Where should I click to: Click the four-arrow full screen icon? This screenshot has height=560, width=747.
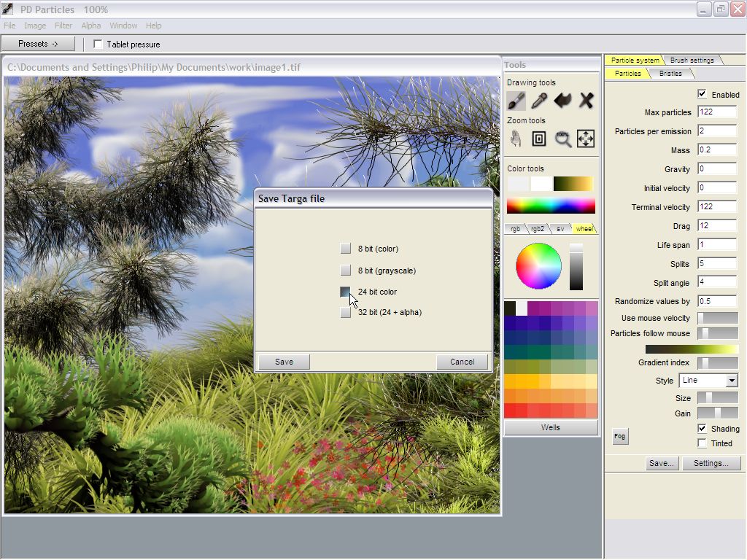coord(586,139)
